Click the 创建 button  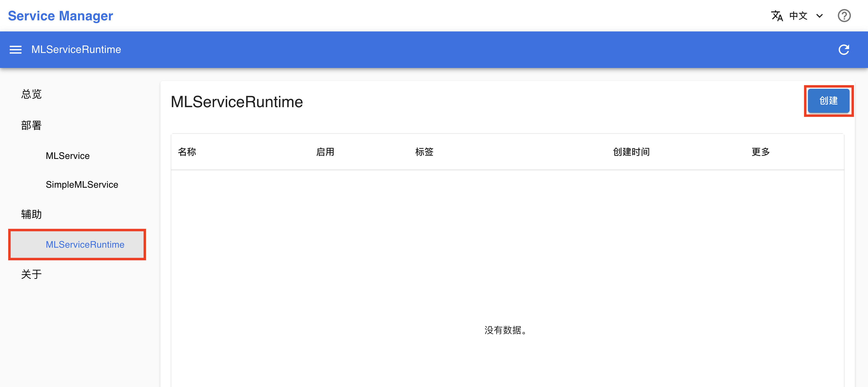pyautogui.click(x=828, y=101)
